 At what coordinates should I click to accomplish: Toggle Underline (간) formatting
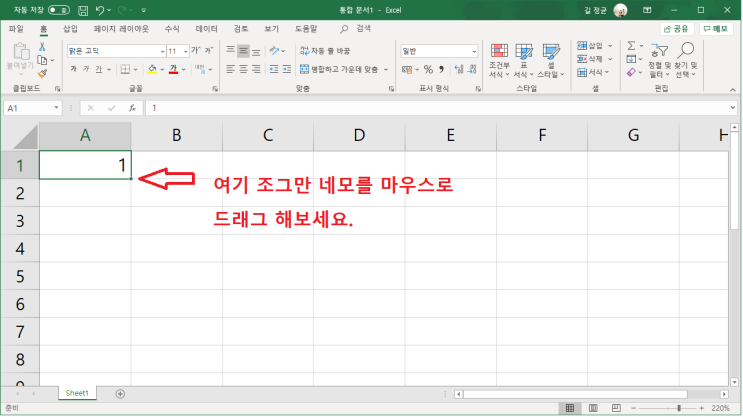[x=99, y=70]
